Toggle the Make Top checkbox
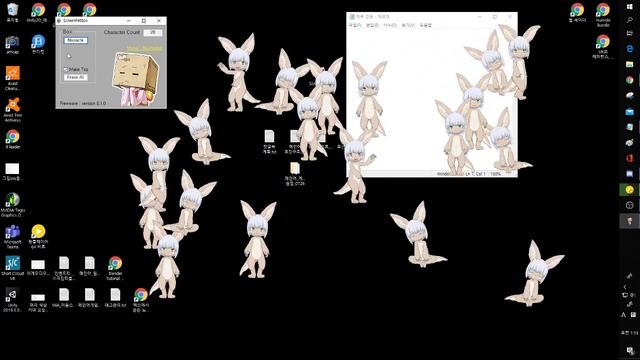 [66, 70]
